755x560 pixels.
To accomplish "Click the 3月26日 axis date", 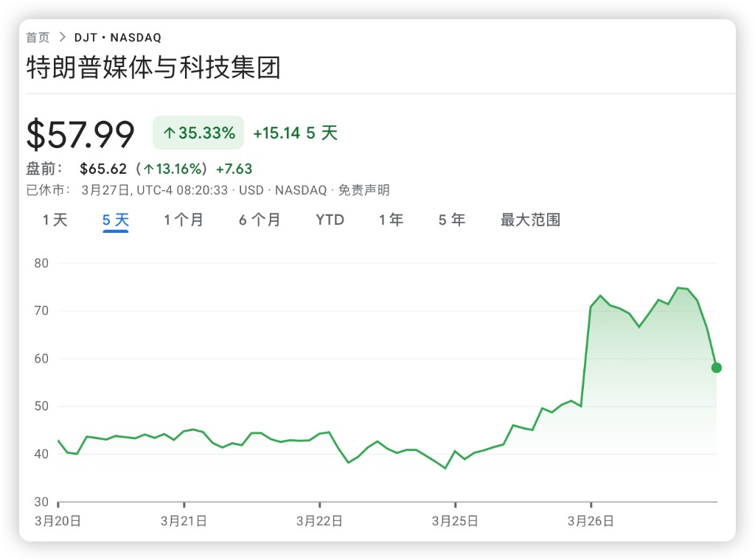I will tap(591, 521).
